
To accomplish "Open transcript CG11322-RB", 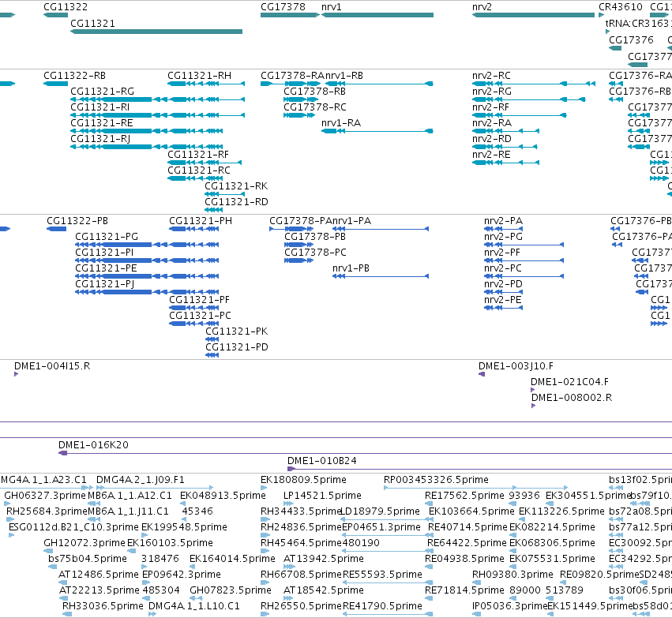I will pos(74,76).
